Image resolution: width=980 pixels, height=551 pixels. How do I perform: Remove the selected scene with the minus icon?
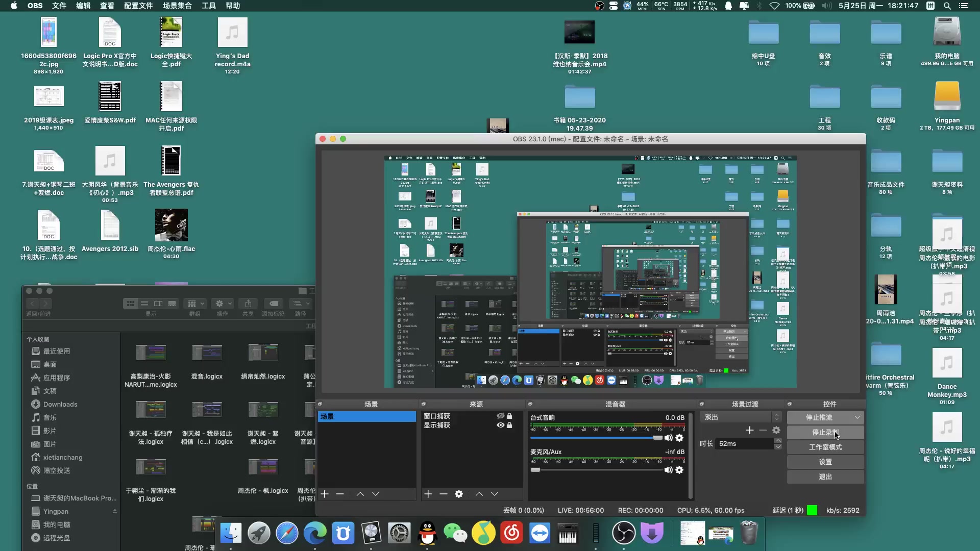tap(340, 494)
